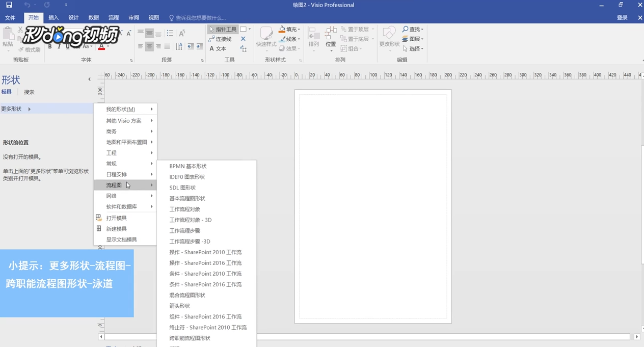The width and height of the screenshot is (644, 347).
Task: Collapse the 形状 panel with the arrow
Action: (x=89, y=79)
